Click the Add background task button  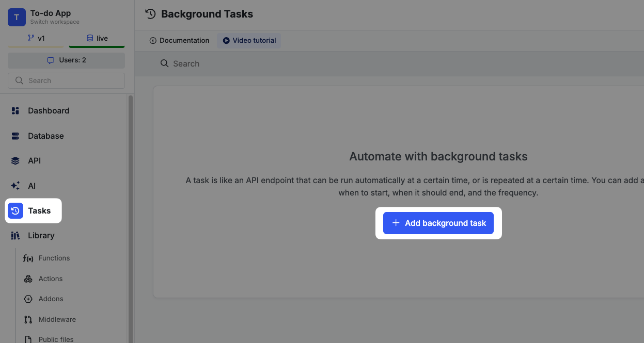click(x=438, y=223)
